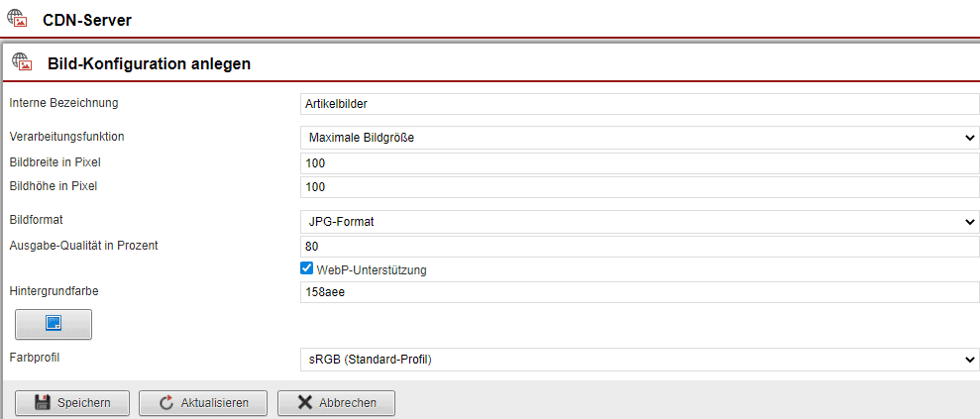This screenshot has height=419, width=980.
Task: Click the X cancel icon
Action: (x=304, y=402)
